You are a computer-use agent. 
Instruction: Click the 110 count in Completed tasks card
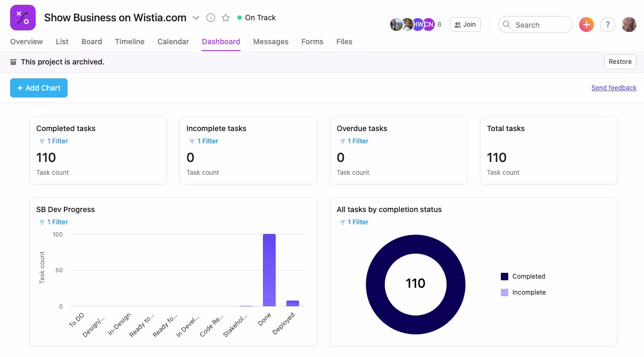click(46, 158)
